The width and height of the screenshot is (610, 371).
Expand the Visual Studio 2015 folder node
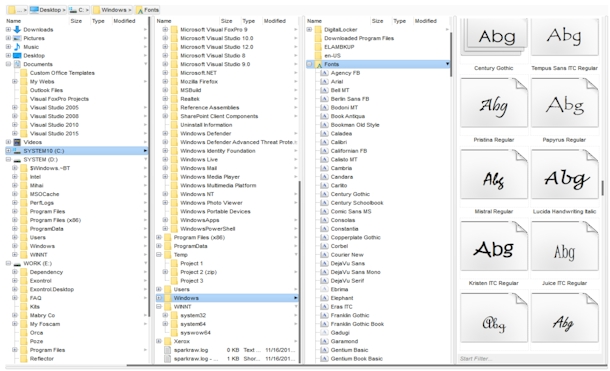pyautogui.click(x=15, y=133)
